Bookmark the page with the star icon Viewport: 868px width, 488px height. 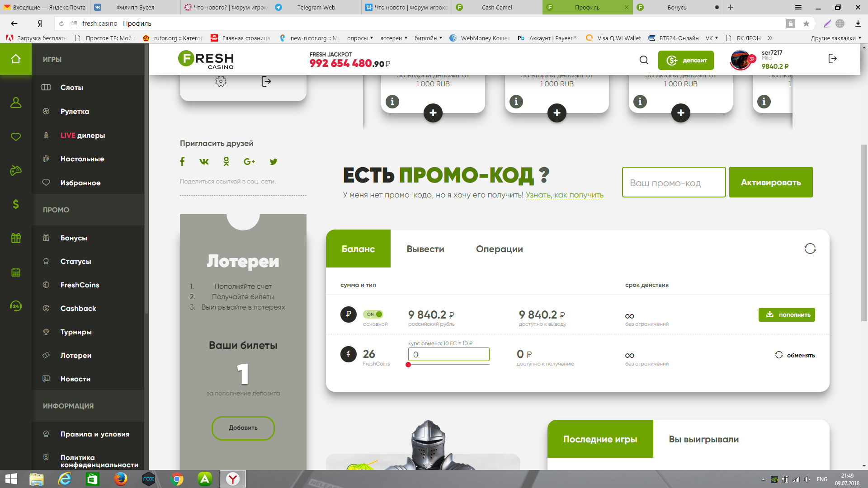pyautogui.click(x=806, y=23)
